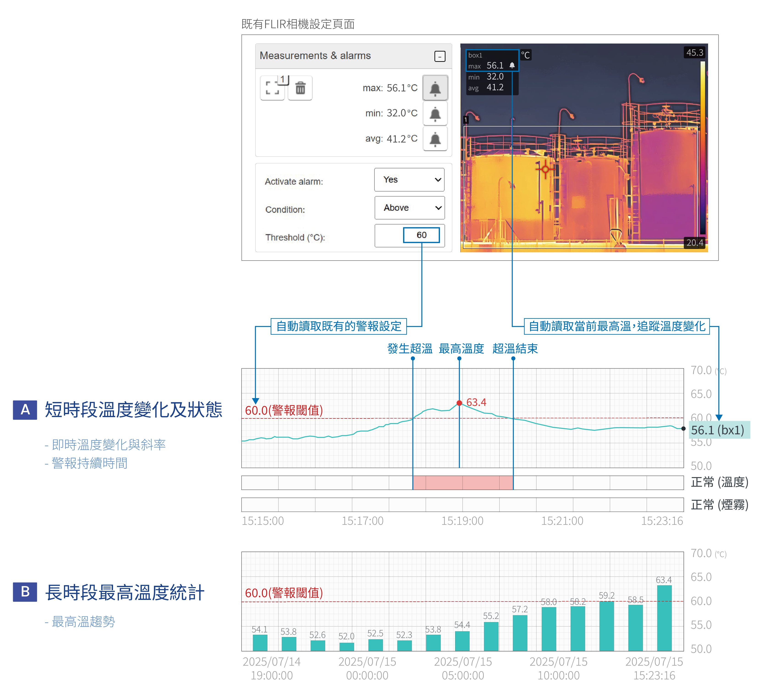Click the box 1 label tag on image
764x700 pixels.
466,120
